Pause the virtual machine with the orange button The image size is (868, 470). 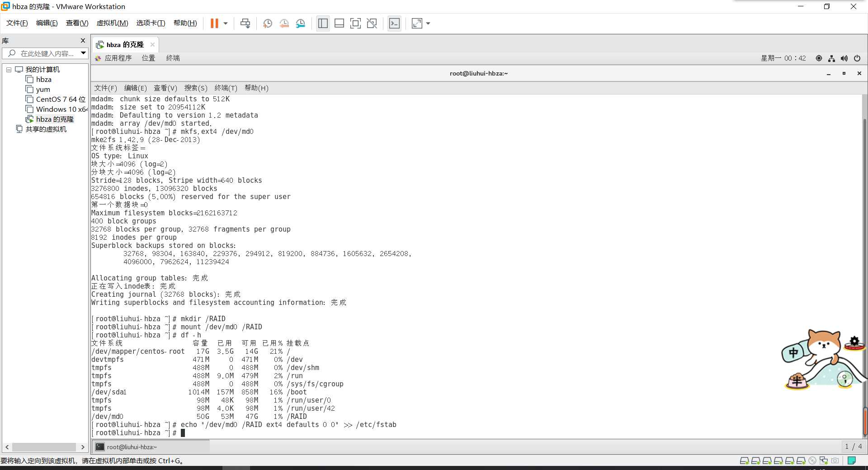214,23
